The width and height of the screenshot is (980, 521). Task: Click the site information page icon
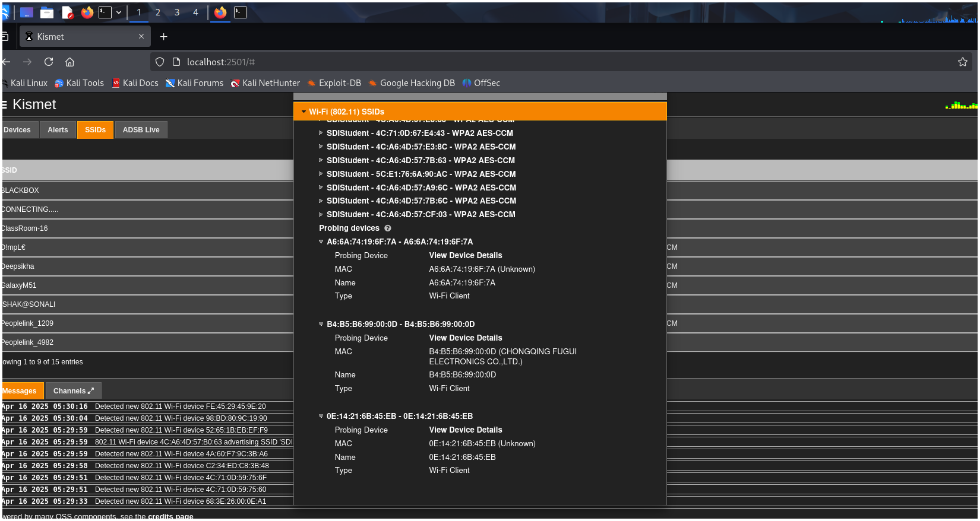point(176,62)
